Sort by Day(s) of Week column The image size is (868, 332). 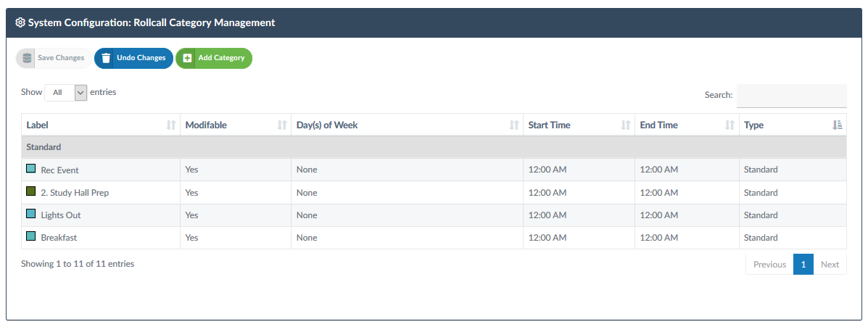(514, 125)
